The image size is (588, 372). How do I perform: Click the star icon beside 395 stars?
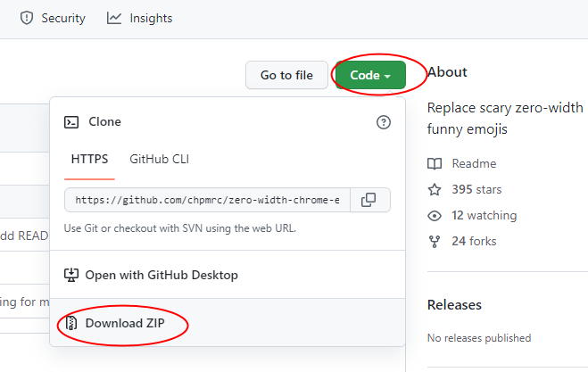tap(435, 189)
